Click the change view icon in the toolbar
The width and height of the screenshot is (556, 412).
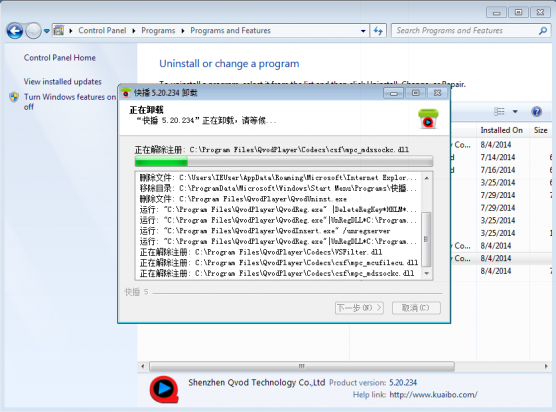499,112
